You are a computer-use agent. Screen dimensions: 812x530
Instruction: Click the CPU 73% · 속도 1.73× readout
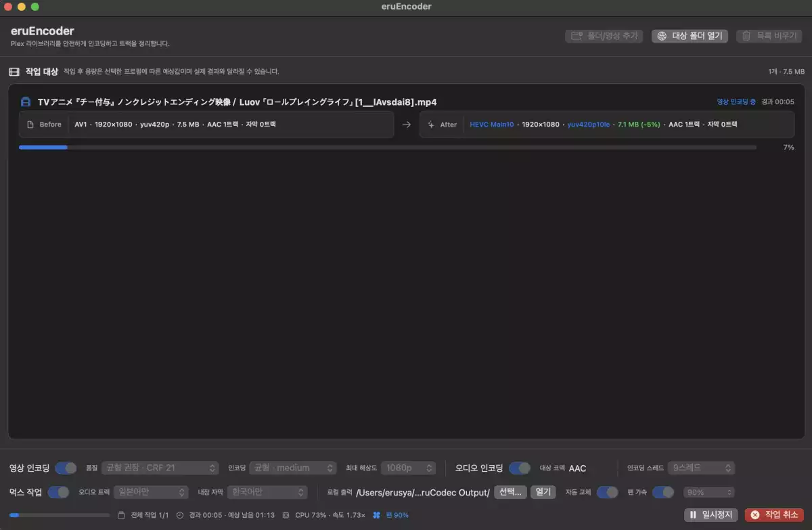[x=330, y=515]
